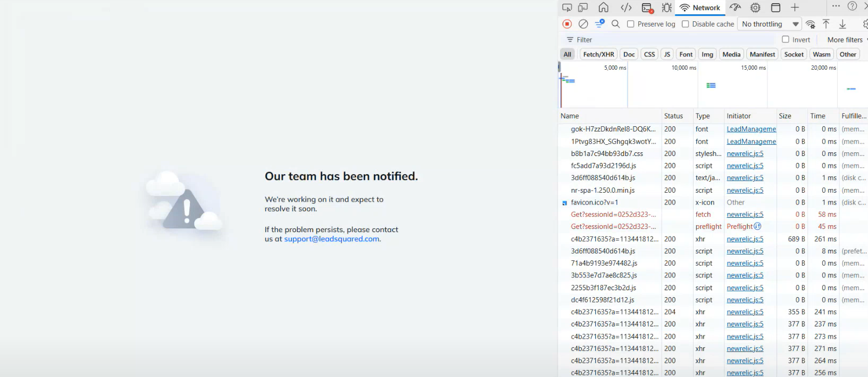Image resolution: width=868 pixels, height=377 pixels.
Task: Select failed Get?sessionId fetch request
Action: [x=614, y=214]
